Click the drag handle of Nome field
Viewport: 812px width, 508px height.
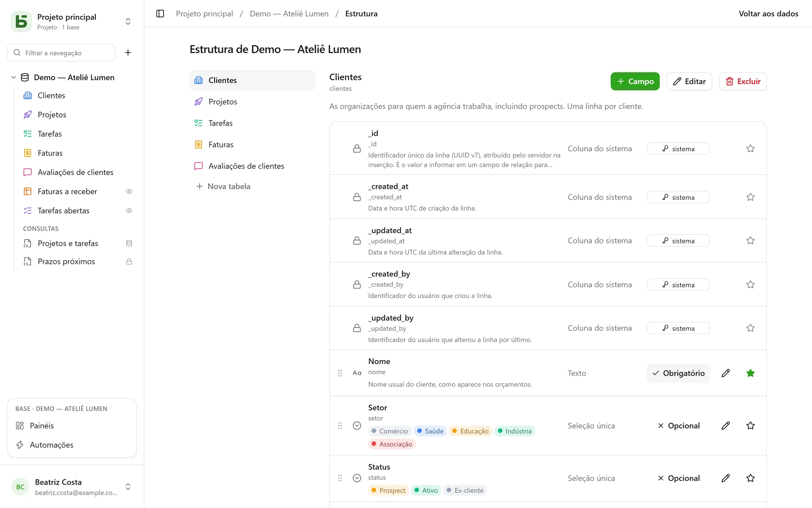click(x=340, y=373)
